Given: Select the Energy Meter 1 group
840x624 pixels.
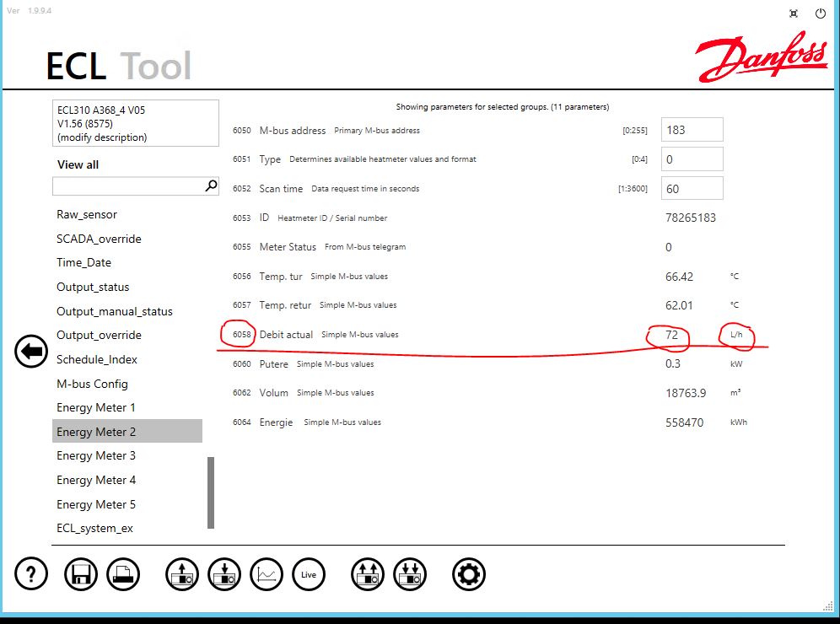Looking at the screenshot, I should pos(96,407).
